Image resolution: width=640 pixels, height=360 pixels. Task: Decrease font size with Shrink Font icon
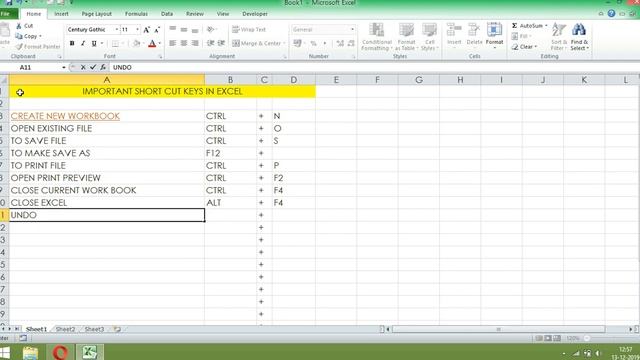click(x=157, y=29)
